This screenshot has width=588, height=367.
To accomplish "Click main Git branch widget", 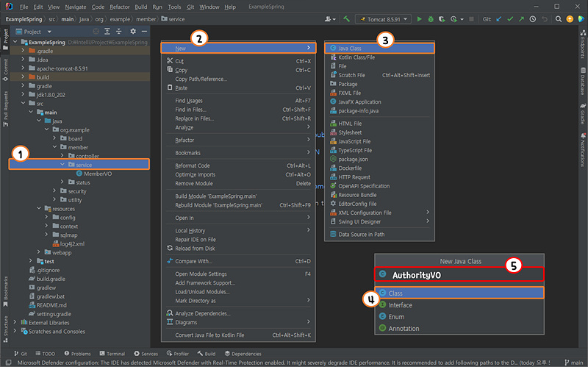I will 573,363.
